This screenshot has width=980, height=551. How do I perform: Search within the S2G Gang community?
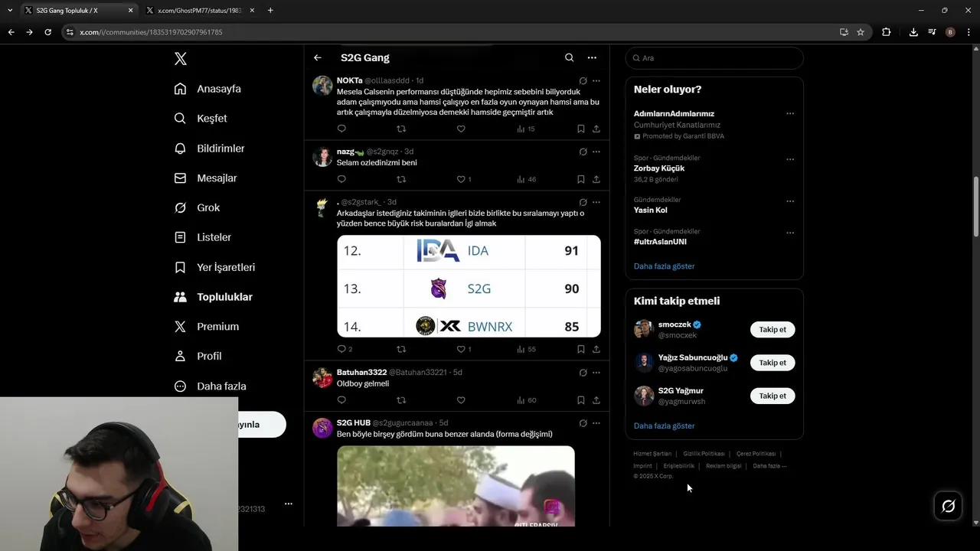(569, 57)
